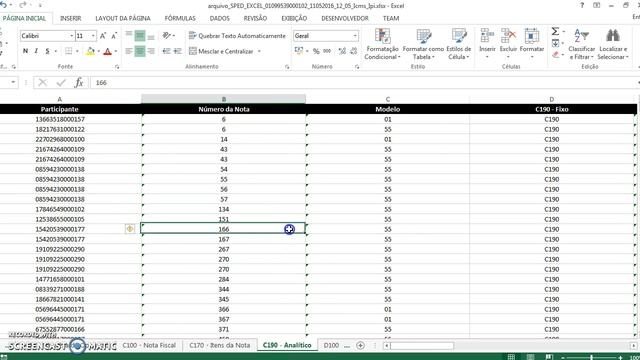Click formula bar showing 166
The width and height of the screenshot is (640, 360).
coord(363,83)
